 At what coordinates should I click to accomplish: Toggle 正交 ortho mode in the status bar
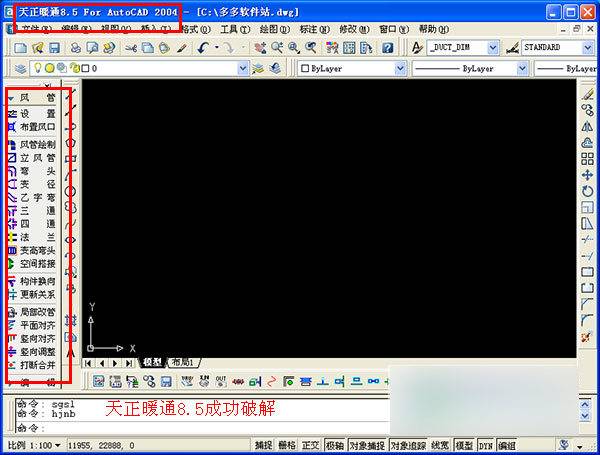point(310,445)
